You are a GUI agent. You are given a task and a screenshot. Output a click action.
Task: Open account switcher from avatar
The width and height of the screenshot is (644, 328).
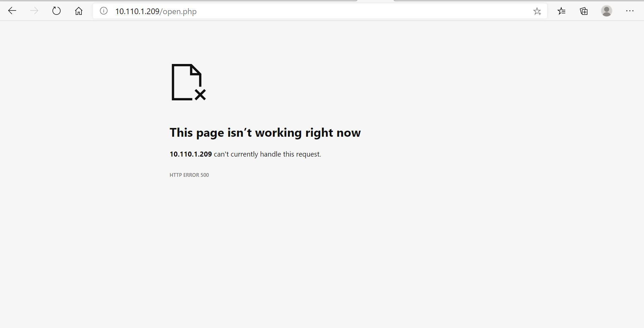pyautogui.click(x=607, y=11)
